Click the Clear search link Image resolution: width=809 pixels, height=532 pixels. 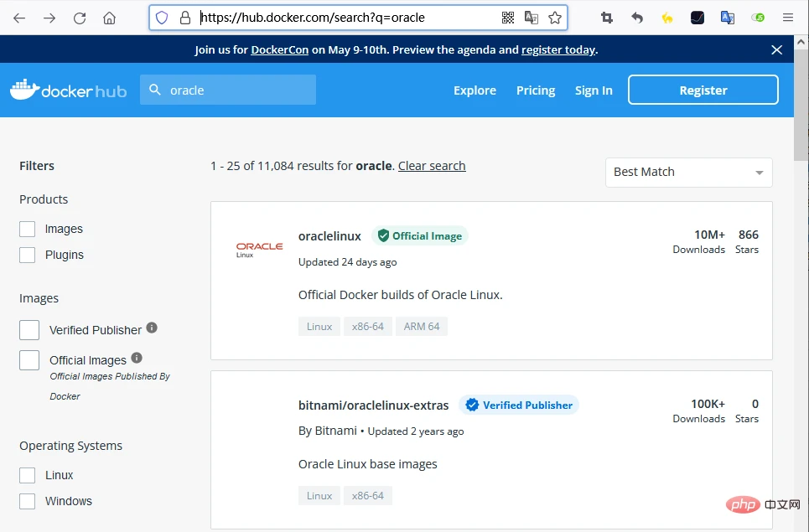pos(432,166)
